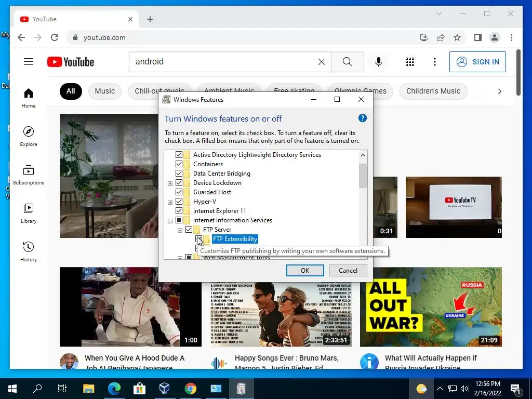Select the Music filter chip

105,91
